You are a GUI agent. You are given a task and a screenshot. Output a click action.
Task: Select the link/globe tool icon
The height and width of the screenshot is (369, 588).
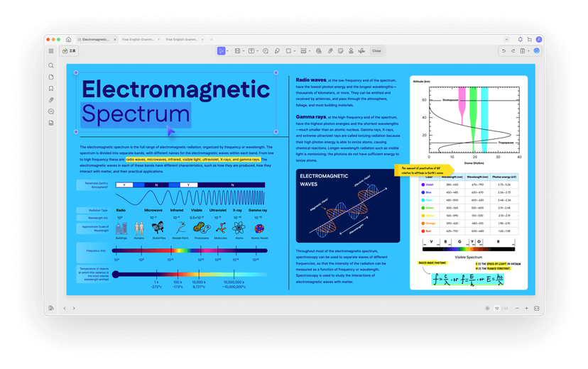point(318,51)
